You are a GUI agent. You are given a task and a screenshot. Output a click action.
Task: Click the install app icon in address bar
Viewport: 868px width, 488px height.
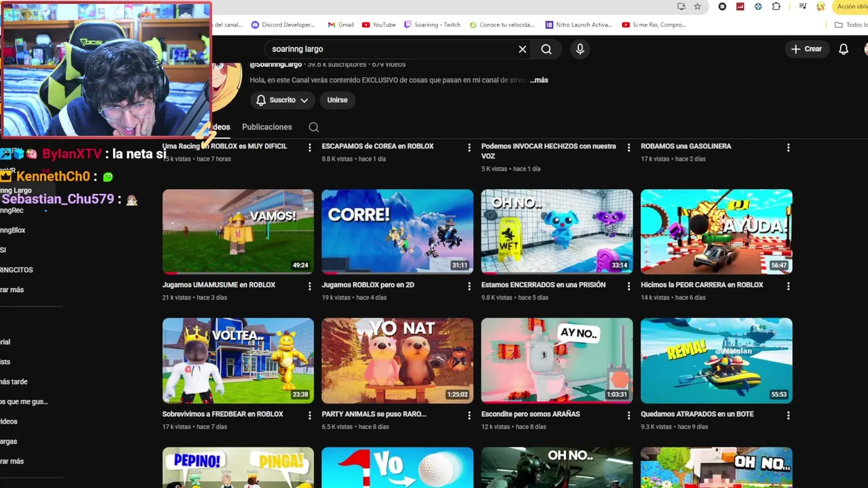click(x=682, y=6)
